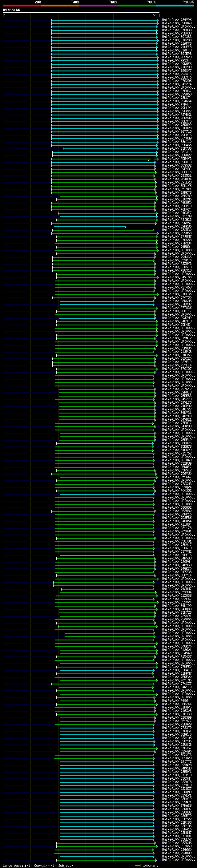This screenshot has height=868, width=197.
Task: Click the purple ~60% identity legend segment
Action: (99, 6)
